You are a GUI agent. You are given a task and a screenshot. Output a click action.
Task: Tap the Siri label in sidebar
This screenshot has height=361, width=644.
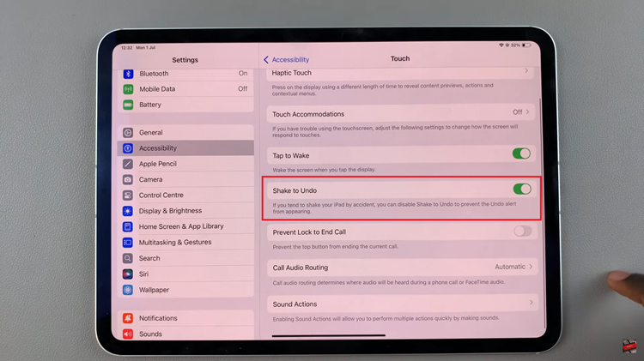[143, 274]
